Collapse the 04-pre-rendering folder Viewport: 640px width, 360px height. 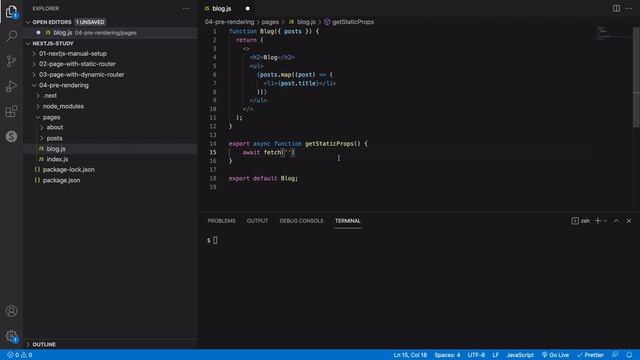[64, 85]
